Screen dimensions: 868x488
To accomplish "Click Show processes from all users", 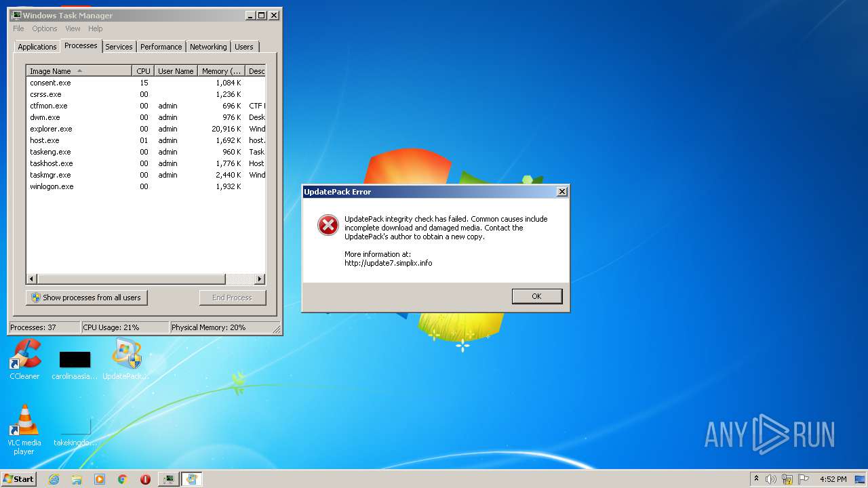I will [87, 298].
